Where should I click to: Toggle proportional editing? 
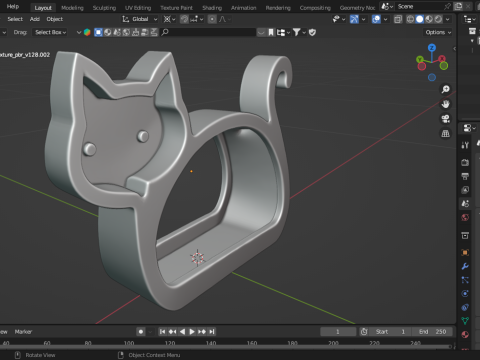212,19
